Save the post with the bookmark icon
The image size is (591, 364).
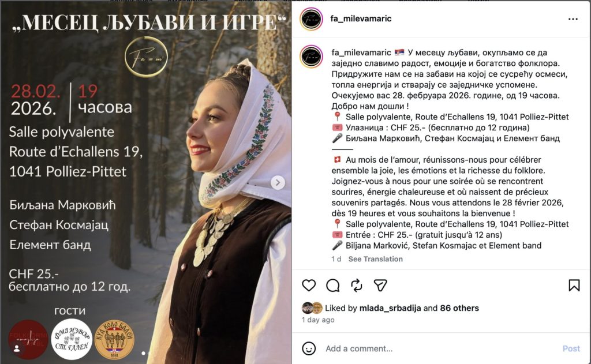click(x=574, y=285)
